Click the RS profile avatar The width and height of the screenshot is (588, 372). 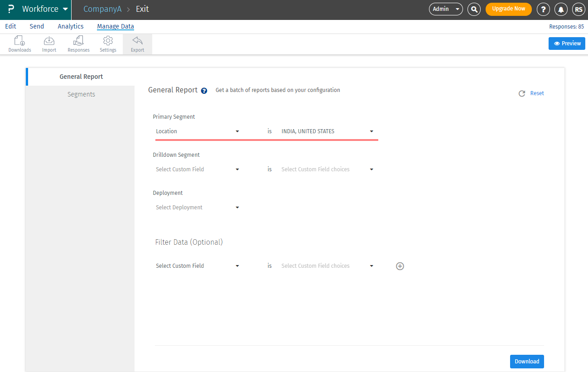pyautogui.click(x=578, y=9)
